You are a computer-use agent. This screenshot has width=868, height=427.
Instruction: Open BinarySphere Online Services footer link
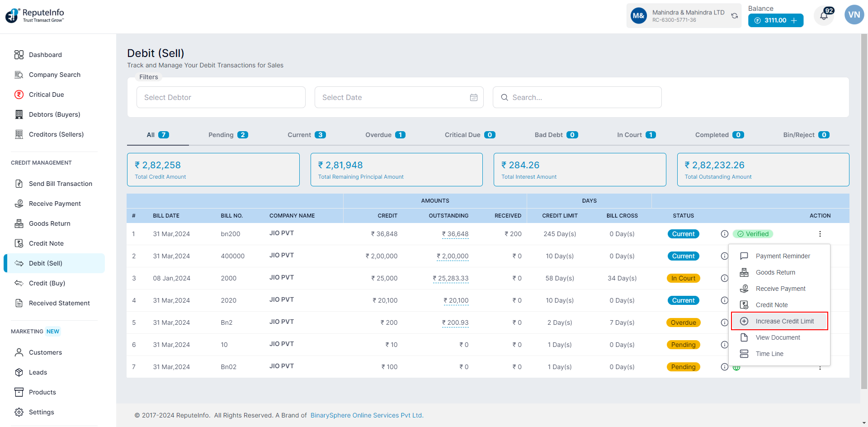[x=367, y=415]
